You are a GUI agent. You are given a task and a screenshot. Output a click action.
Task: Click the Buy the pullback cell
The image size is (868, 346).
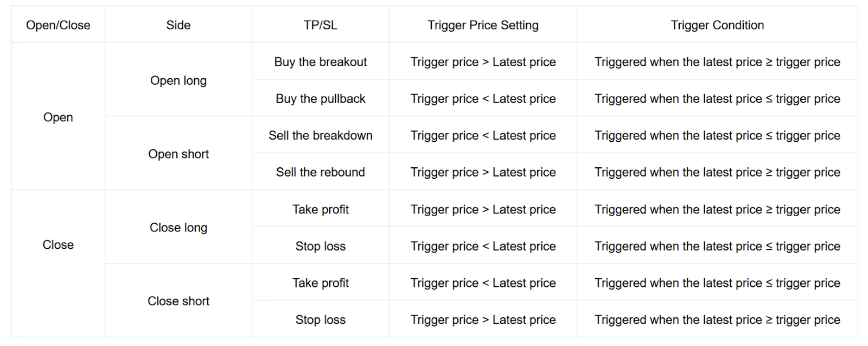click(x=321, y=99)
